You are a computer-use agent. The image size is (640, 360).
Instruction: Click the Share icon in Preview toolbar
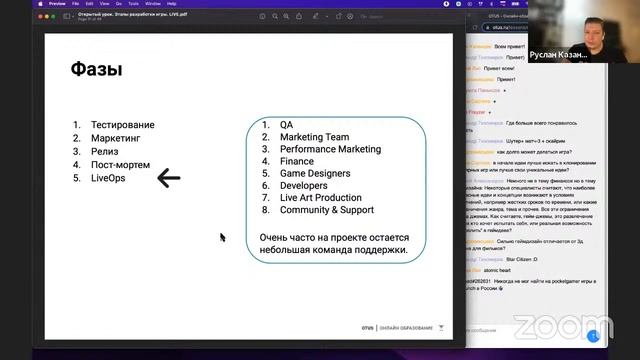[299, 16]
